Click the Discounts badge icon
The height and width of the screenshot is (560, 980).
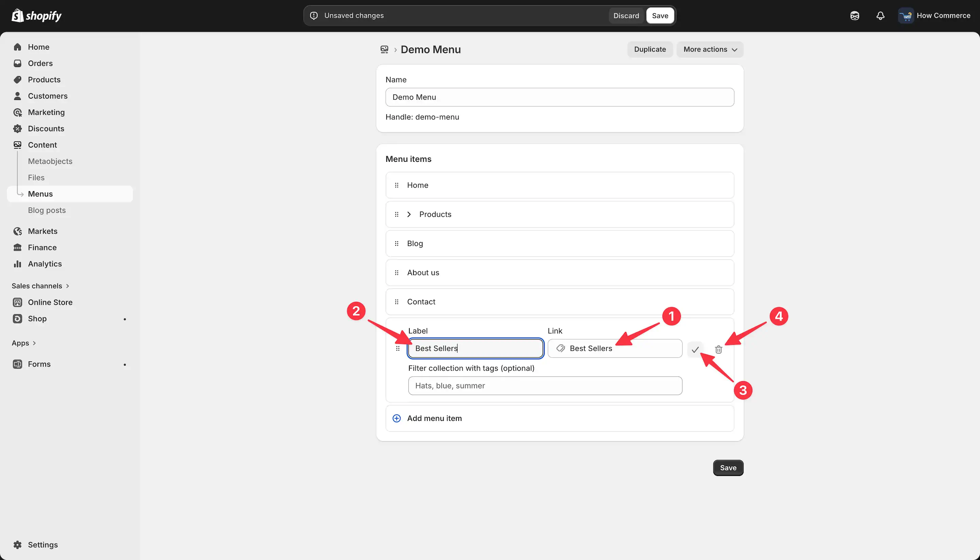pos(17,129)
